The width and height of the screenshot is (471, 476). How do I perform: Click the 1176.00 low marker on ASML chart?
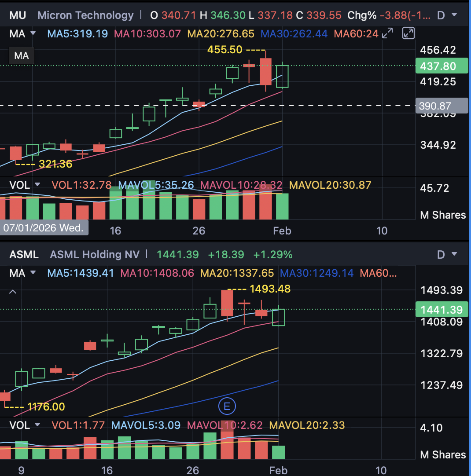click(x=46, y=406)
